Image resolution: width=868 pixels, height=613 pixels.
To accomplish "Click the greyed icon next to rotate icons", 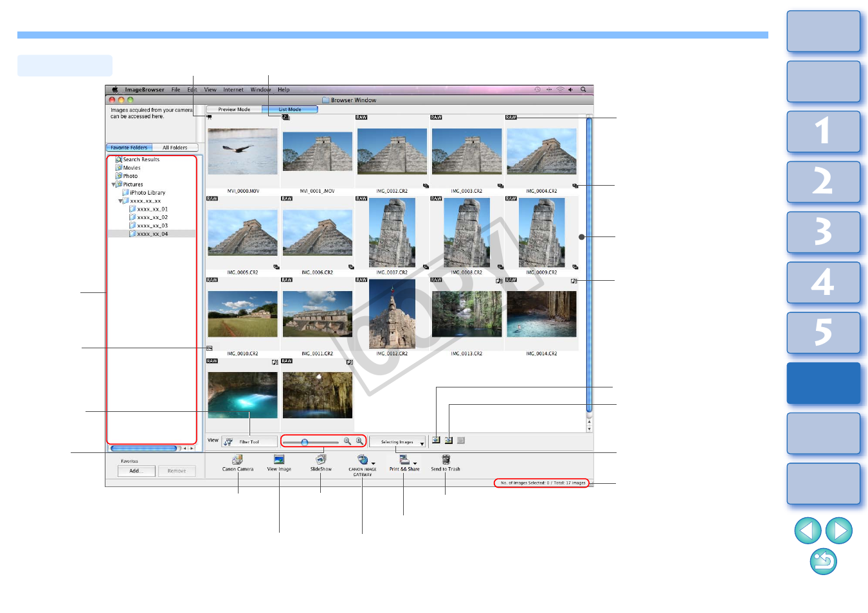I will [x=461, y=441].
